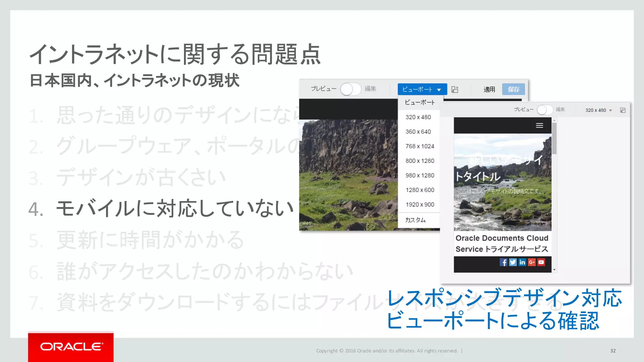Viewport: 644px width, 362px height.
Task: Click the save icon in mobile preview toolbar
Action: pos(623,110)
